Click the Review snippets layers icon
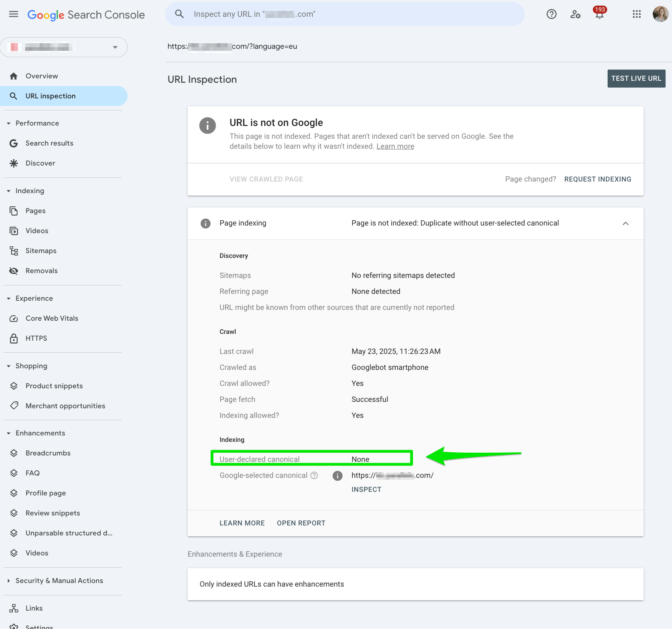 14,513
